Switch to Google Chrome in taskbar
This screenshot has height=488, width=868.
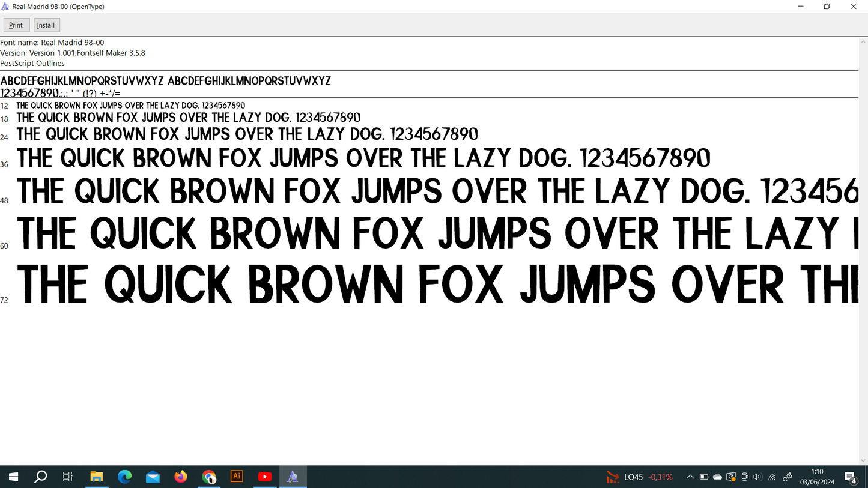pos(209,477)
